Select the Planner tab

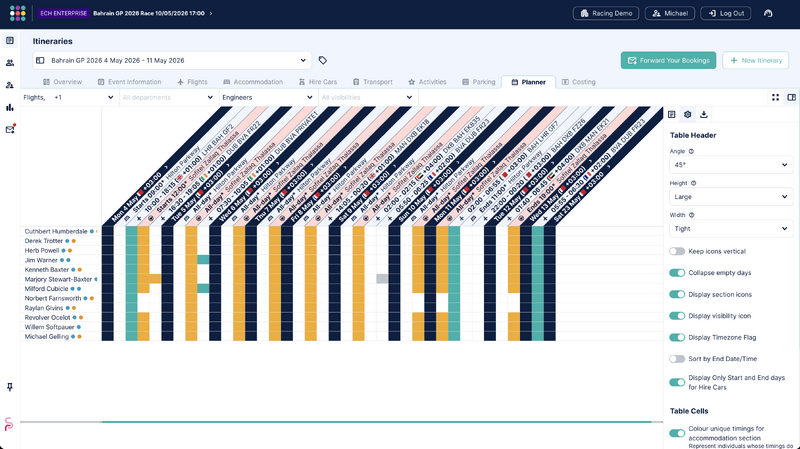tap(529, 82)
